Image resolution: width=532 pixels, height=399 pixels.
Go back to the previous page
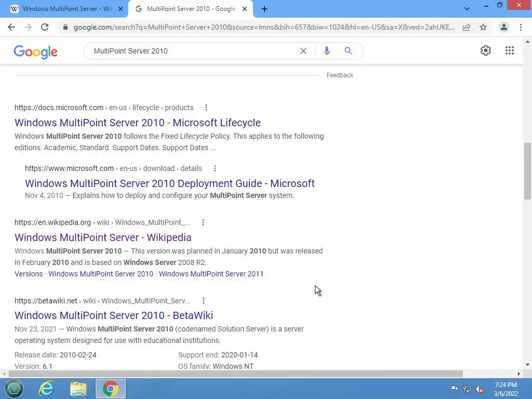11,27
